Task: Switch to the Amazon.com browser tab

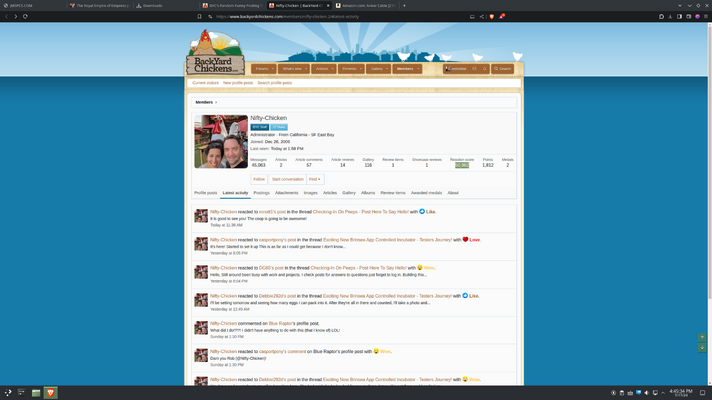Action: 366,5
